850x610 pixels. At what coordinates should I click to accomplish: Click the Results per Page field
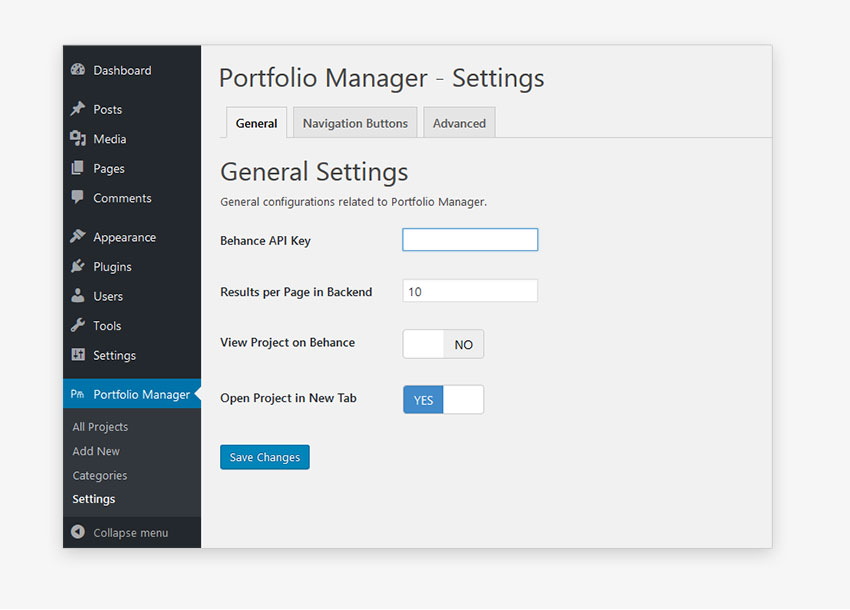[x=470, y=291]
